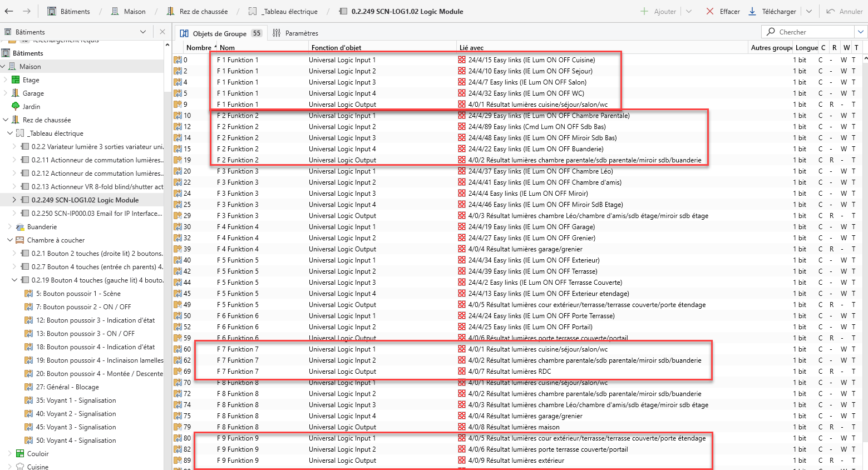Open the Télécharger dropdown arrow
This screenshot has height=470, width=868.
[x=808, y=11]
